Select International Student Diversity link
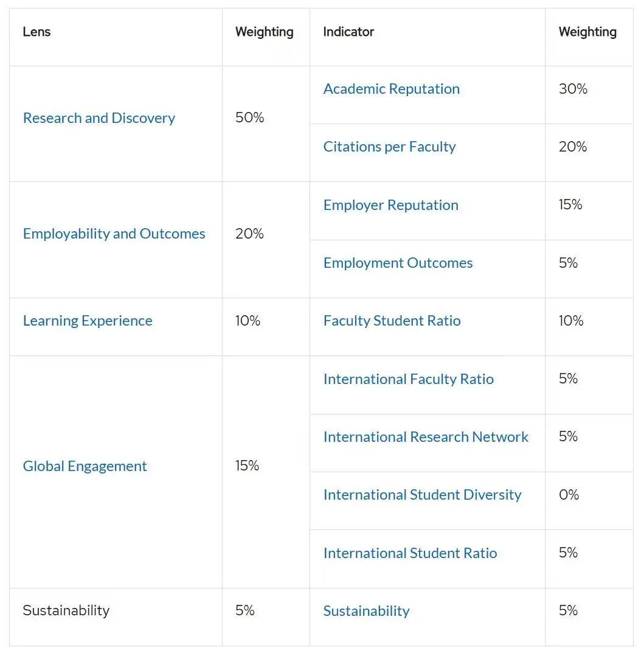The height and width of the screenshot is (653, 644). pyautogui.click(x=422, y=495)
